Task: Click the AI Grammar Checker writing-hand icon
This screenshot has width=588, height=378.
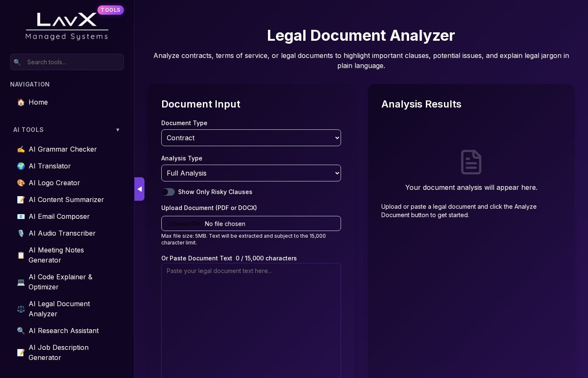Action: (x=21, y=149)
